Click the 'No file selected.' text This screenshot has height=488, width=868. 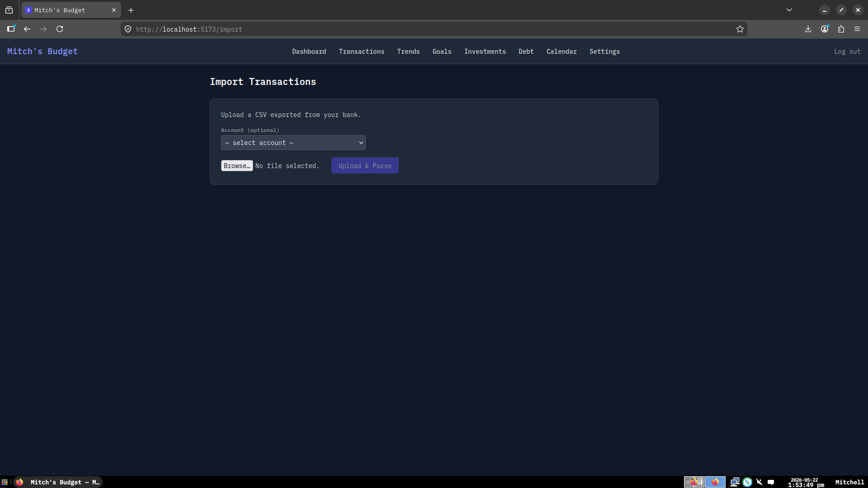pos(288,166)
